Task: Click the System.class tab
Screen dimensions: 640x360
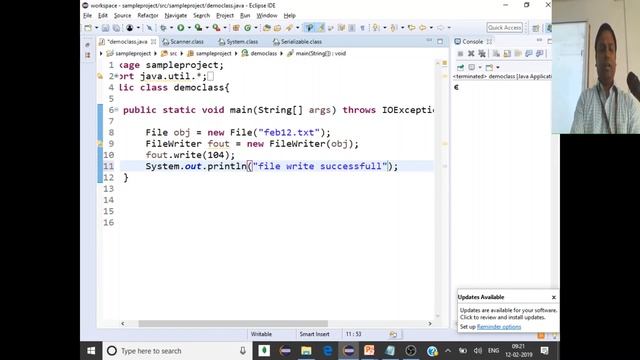Action: pos(238,42)
